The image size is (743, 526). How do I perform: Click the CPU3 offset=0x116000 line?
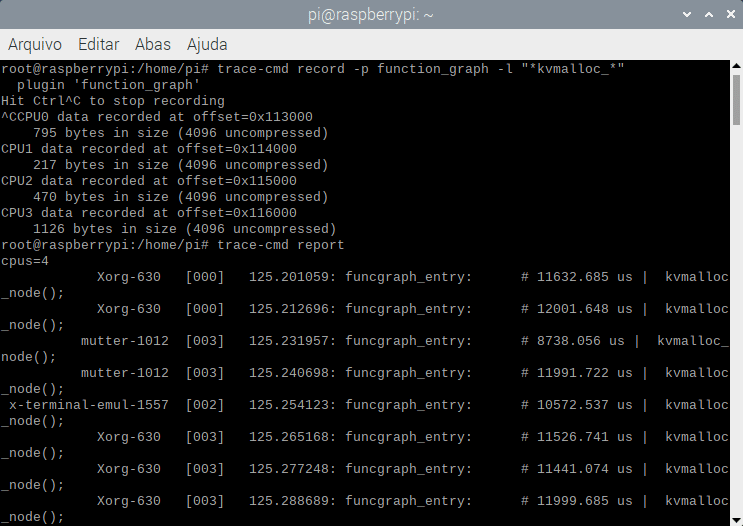[148, 213]
